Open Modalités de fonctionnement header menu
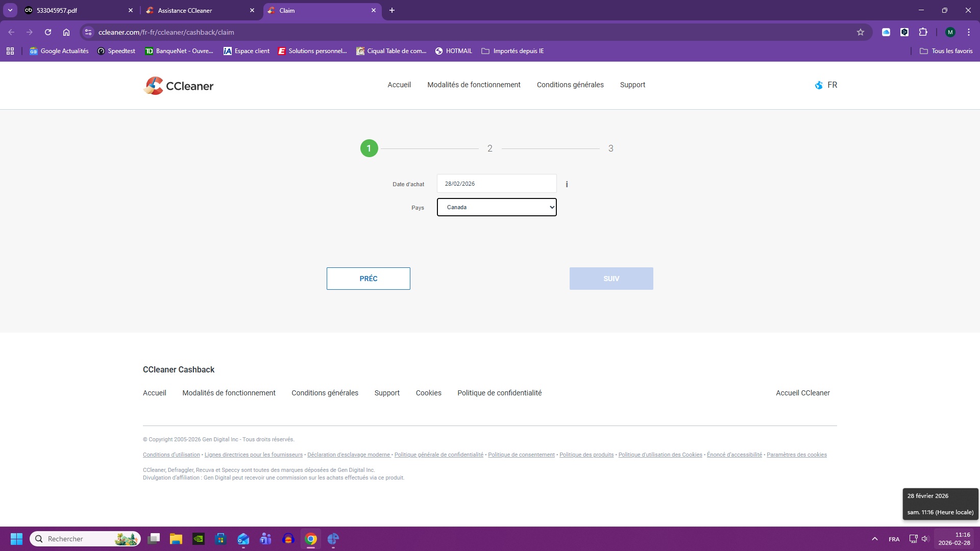 coord(474,85)
